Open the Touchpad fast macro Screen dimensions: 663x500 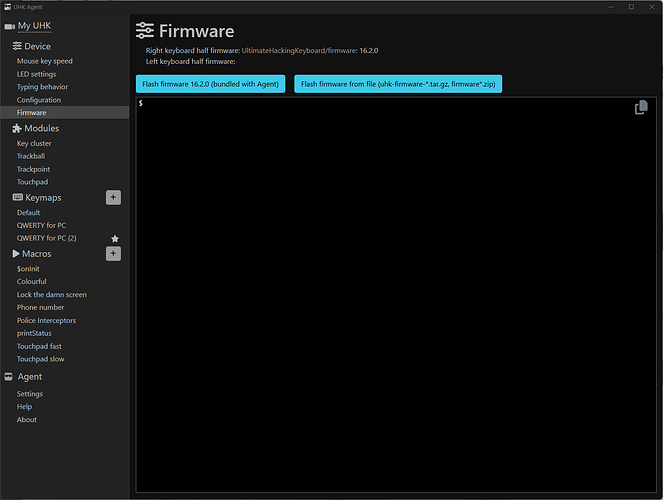point(39,346)
